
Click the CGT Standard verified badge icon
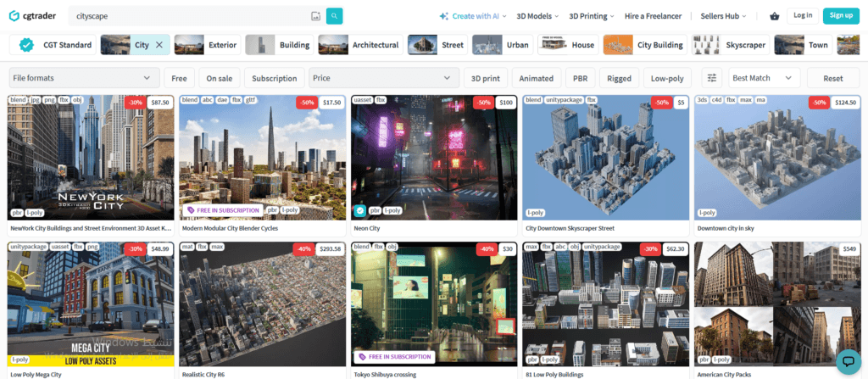coord(26,45)
